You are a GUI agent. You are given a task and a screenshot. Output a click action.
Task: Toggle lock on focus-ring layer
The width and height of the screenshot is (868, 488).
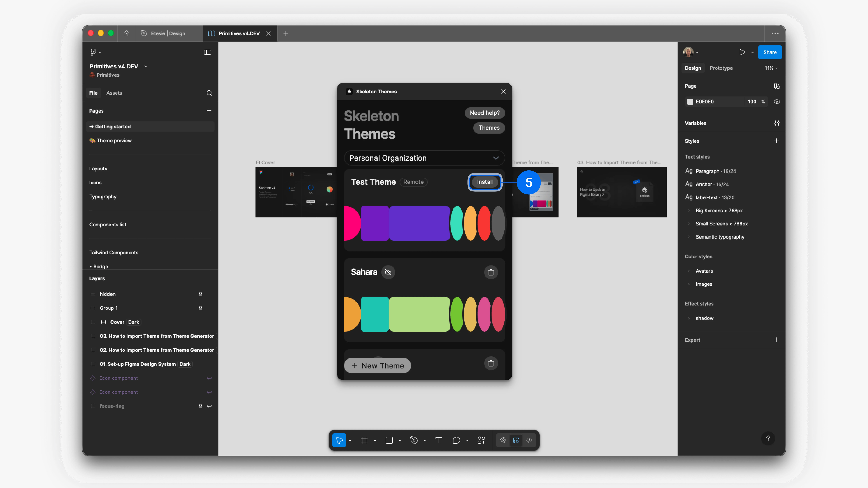[x=200, y=406]
